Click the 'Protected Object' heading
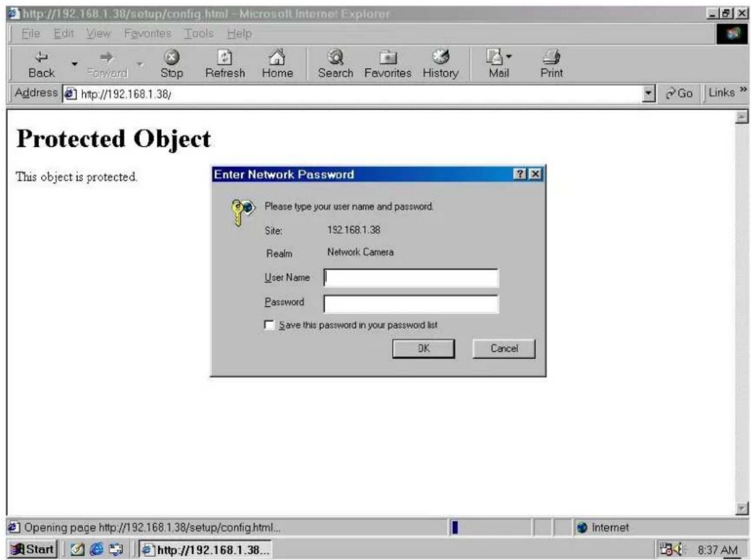The height and width of the screenshot is (560, 751). point(113,139)
